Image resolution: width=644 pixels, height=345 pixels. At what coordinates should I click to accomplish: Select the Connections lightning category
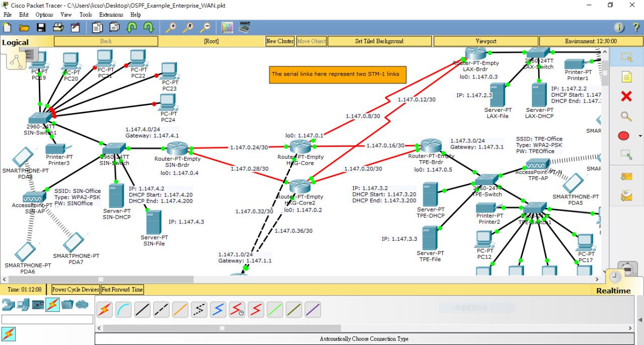click(x=52, y=304)
